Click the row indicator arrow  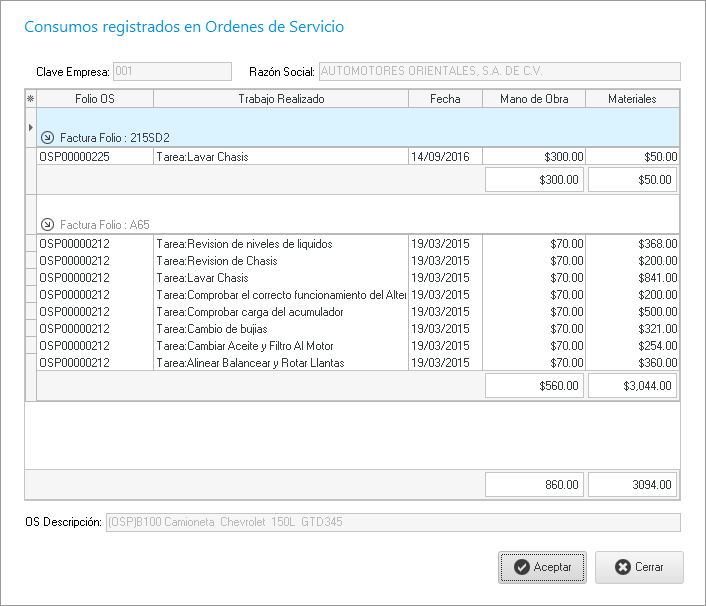pos(30,128)
